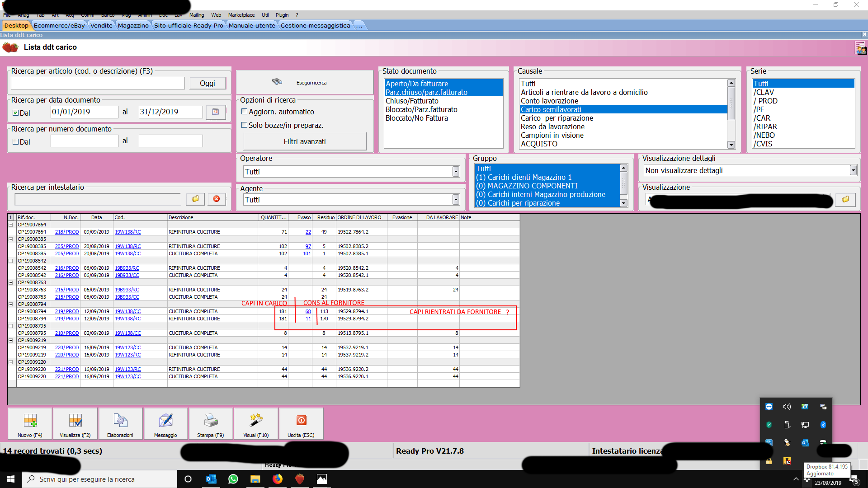This screenshot has height=488, width=868.
Task: Open the Elaborazioni tool
Action: pos(120,423)
